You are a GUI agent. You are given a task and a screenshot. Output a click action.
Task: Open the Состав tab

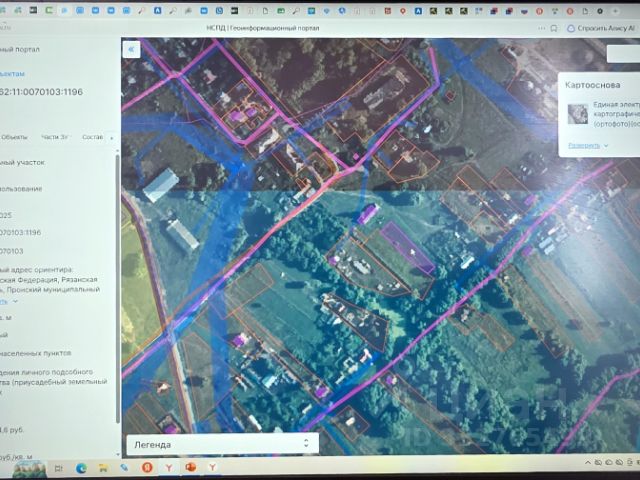93,137
